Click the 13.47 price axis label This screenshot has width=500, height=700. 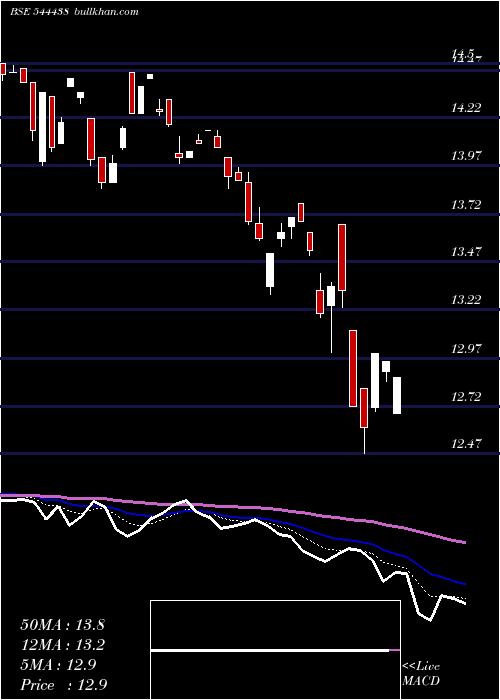tap(466, 251)
